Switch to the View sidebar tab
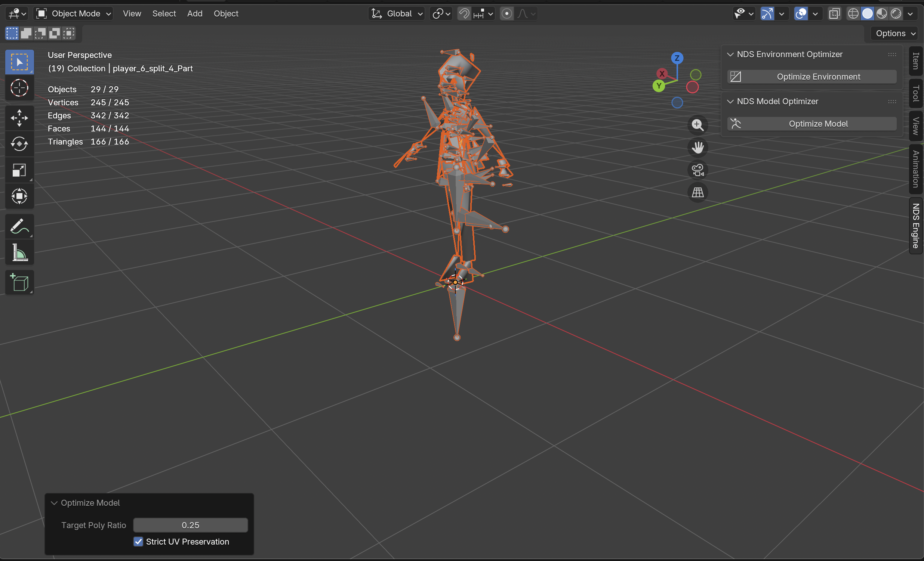 click(916, 126)
